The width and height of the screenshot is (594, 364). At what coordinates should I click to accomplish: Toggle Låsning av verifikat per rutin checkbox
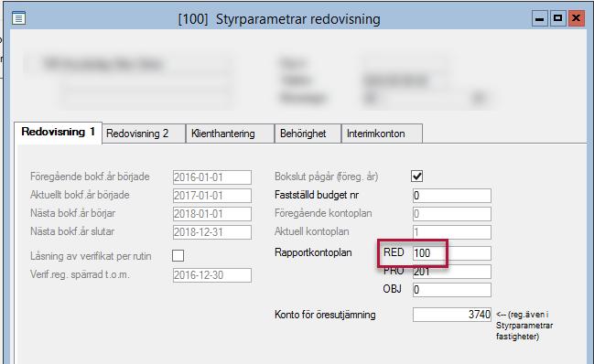tap(178, 256)
